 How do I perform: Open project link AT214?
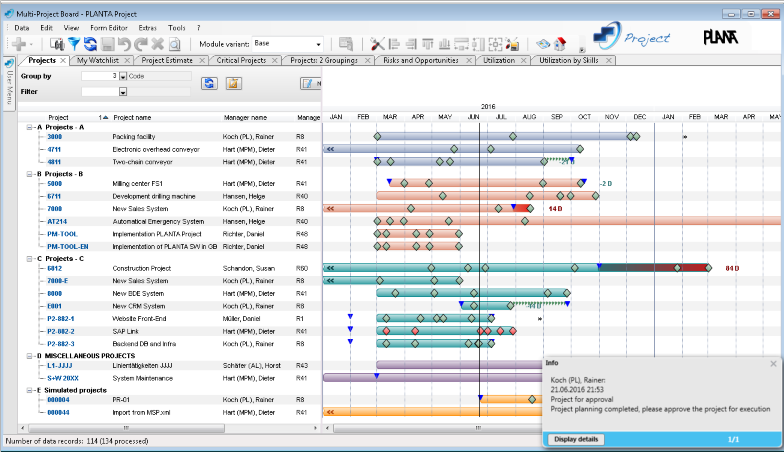(57, 222)
